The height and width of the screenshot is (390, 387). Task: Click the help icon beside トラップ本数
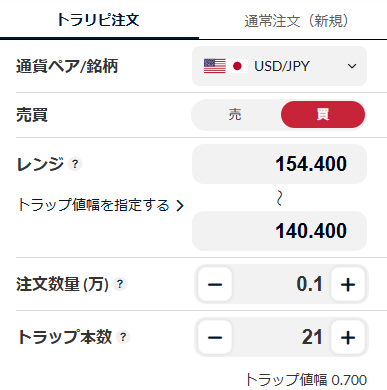[123, 337]
